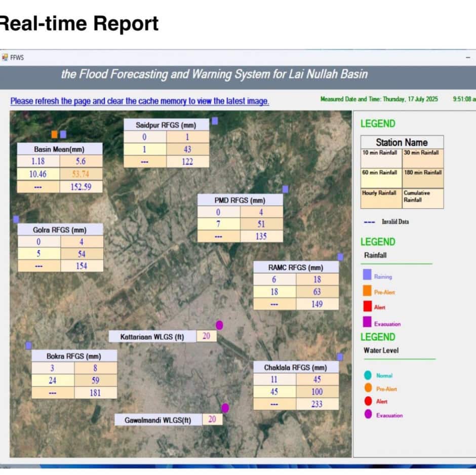The height and width of the screenshot is (475, 476).
Task: Click the orange Pre-Alert circle in water level legend
Action: pyautogui.click(x=368, y=388)
